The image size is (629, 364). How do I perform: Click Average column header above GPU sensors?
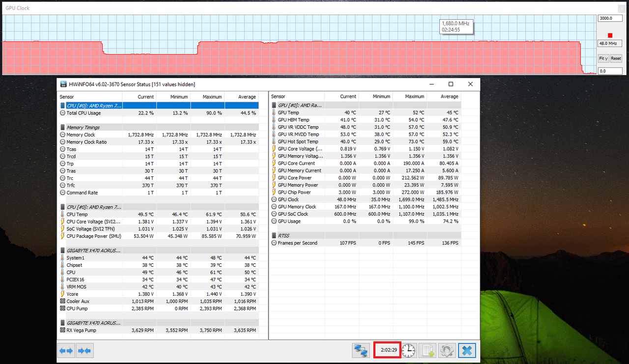[x=444, y=96]
